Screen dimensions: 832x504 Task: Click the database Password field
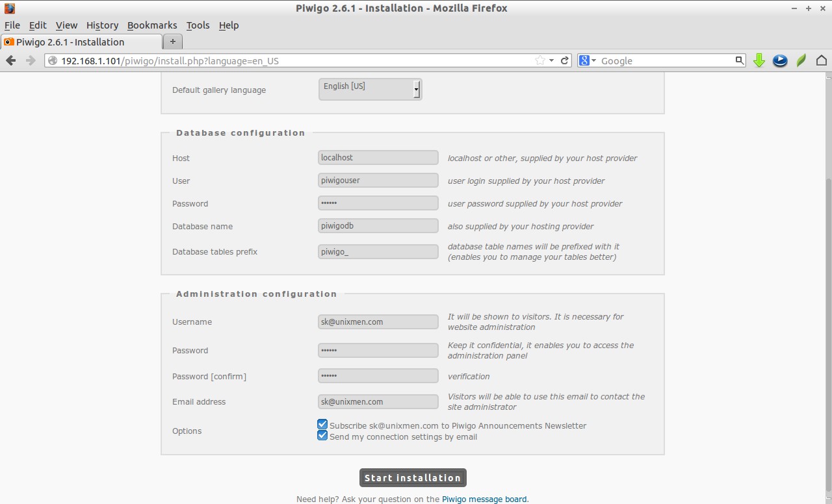tap(378, 203)
